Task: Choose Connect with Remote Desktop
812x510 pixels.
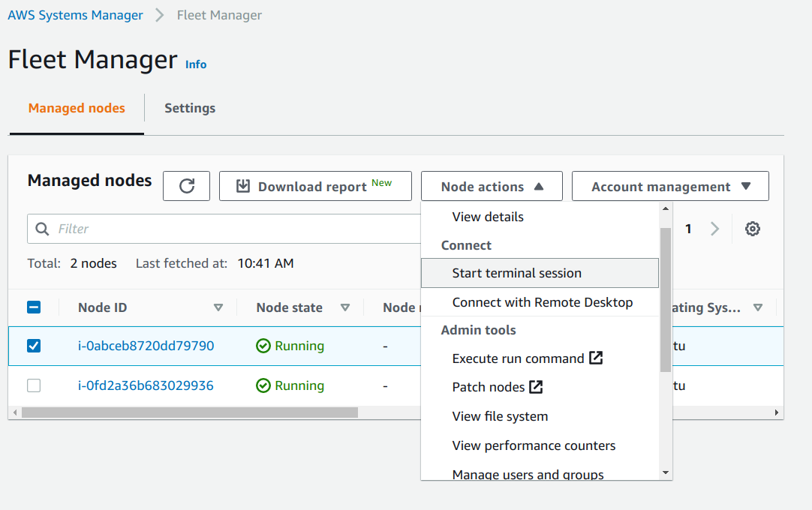Action: pos(540,302)
